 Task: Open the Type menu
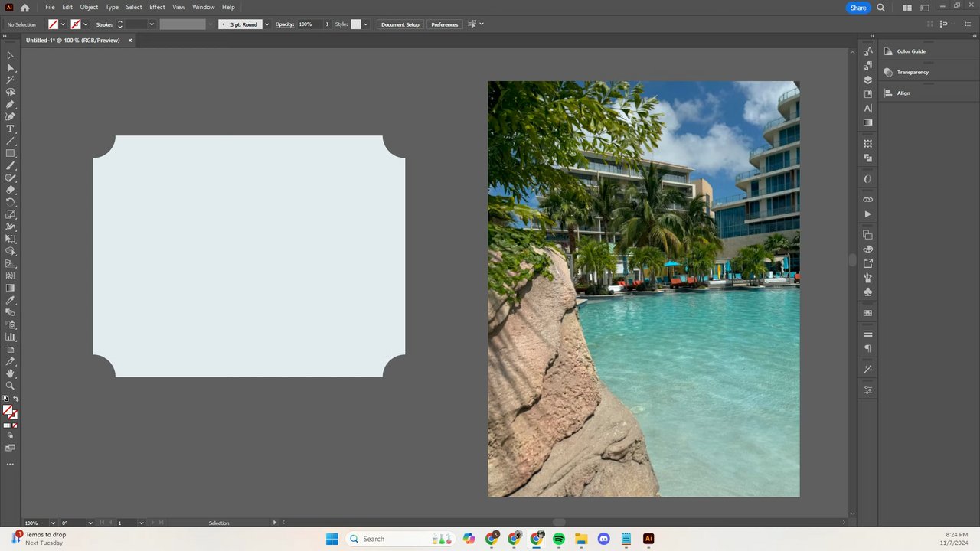click(x=112, y=7)
